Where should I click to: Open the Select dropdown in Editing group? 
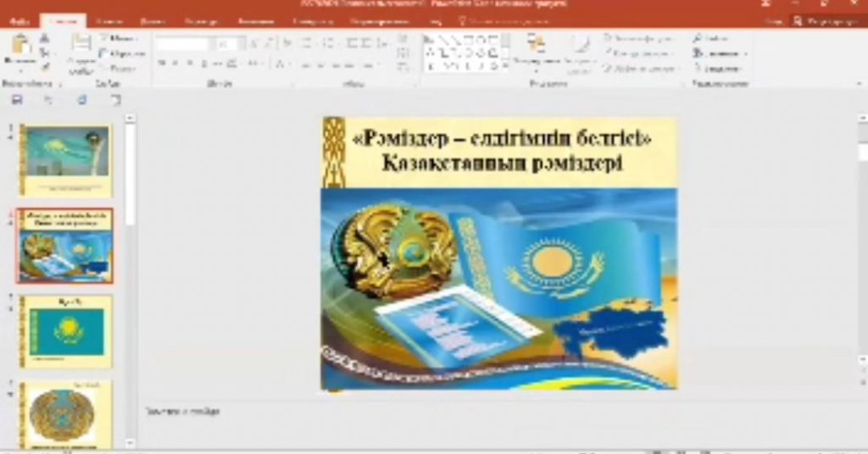718,69
